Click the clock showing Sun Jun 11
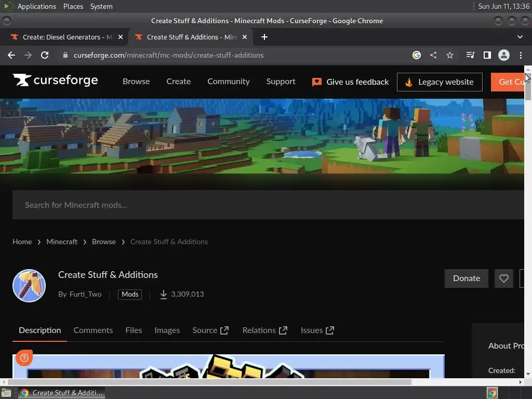 [x=504, y=6]
